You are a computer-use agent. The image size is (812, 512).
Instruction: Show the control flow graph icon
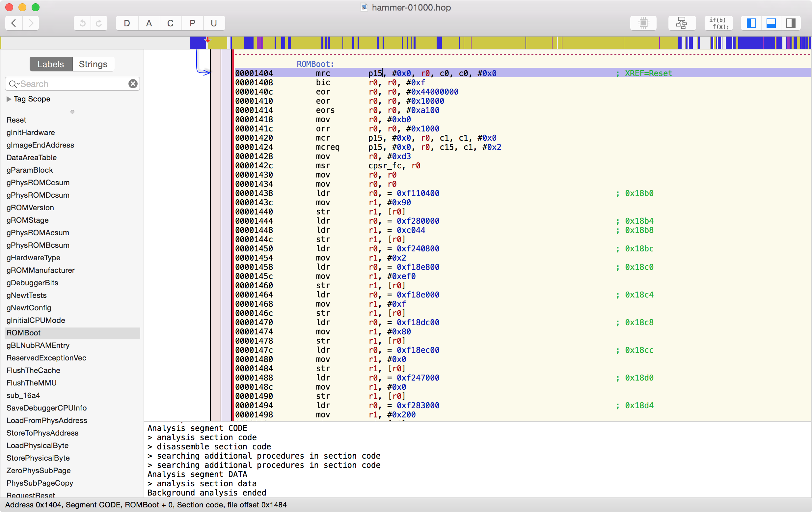pyautogui.click(x=681, y=23)
